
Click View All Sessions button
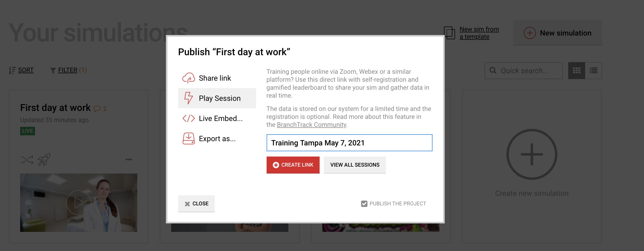[355, 165]
